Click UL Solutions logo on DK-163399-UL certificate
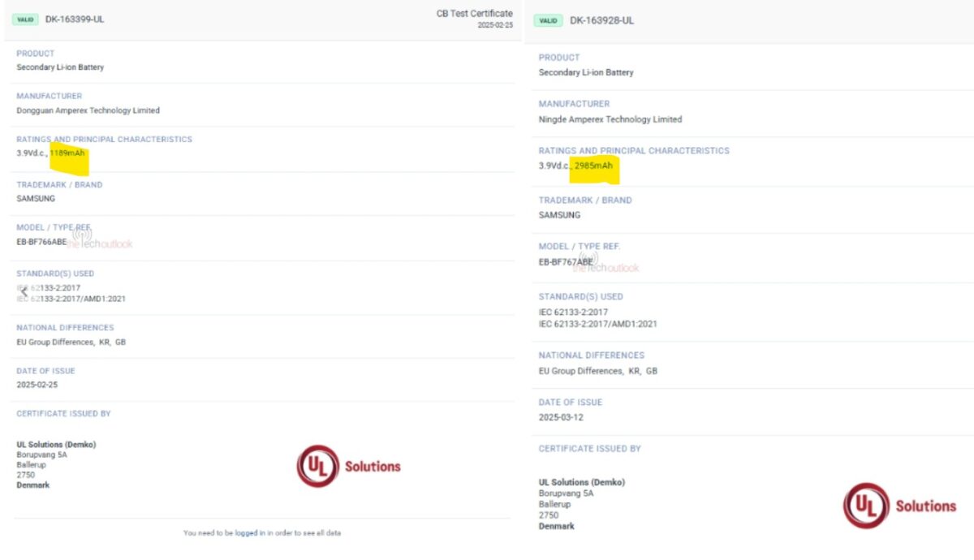This screenshot has height=560, width=974. click(x=349, y=466)
